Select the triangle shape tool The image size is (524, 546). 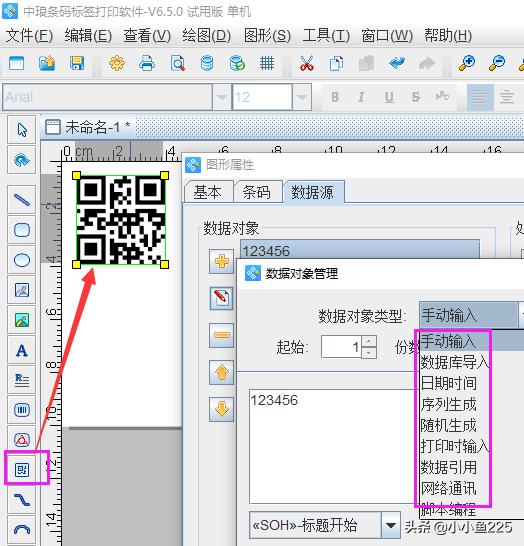(22, 439)
